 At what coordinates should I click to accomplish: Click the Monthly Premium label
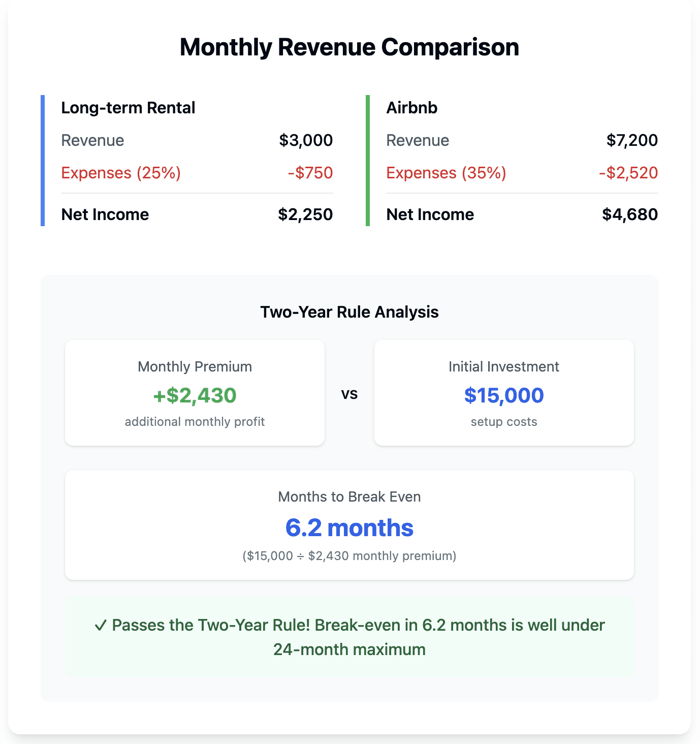pos(195,367)
